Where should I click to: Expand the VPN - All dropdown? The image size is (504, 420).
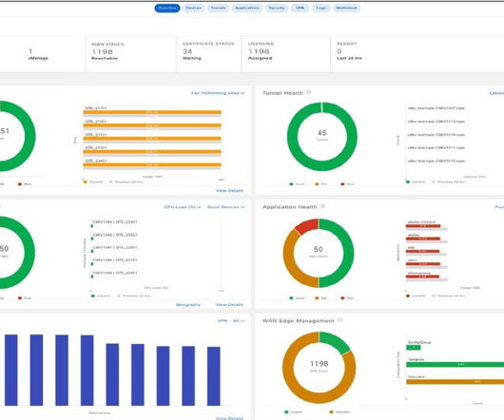(231, 321)
